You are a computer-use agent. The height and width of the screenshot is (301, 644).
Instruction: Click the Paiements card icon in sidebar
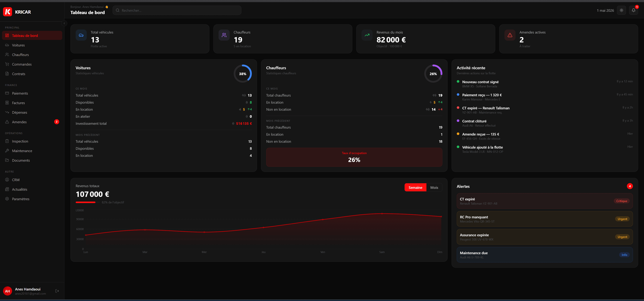[7, 93]
